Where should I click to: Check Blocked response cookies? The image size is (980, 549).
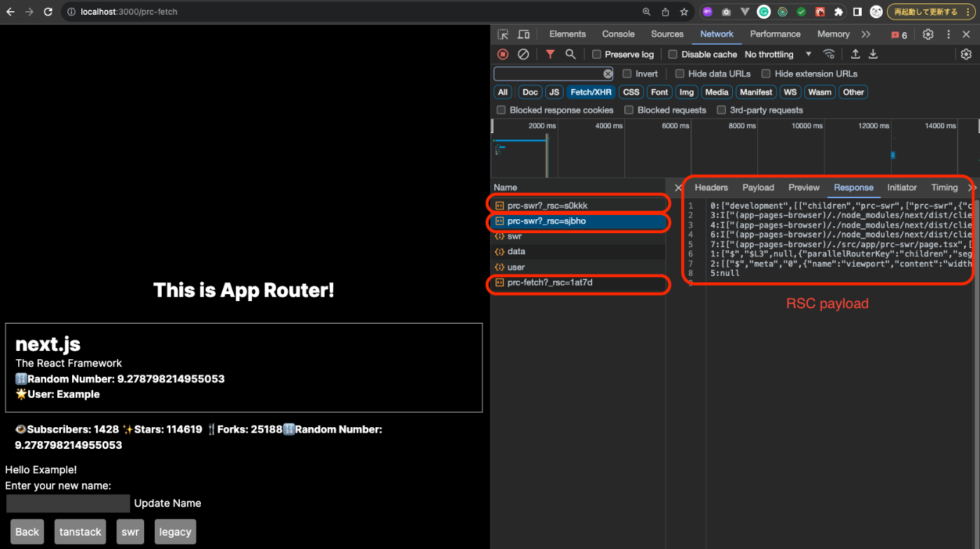[x=501, y=110]
